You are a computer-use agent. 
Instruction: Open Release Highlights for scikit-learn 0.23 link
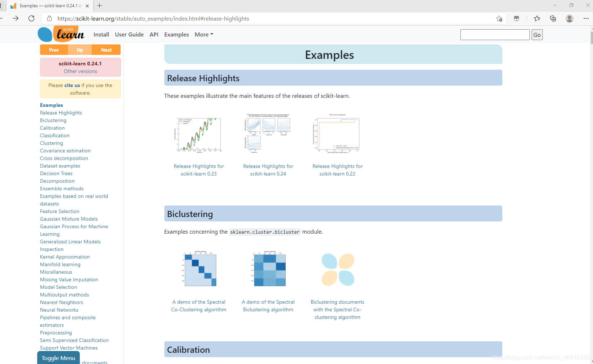coord(199,170)
